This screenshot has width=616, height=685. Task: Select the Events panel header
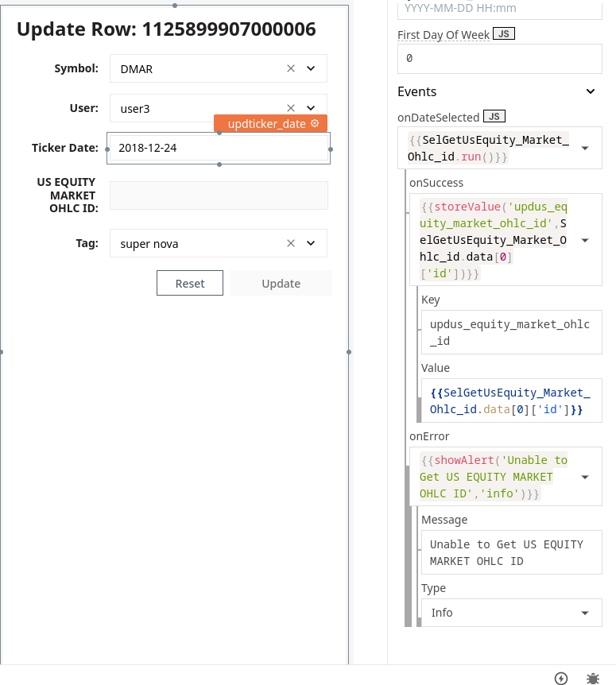(x=416, y=91)
